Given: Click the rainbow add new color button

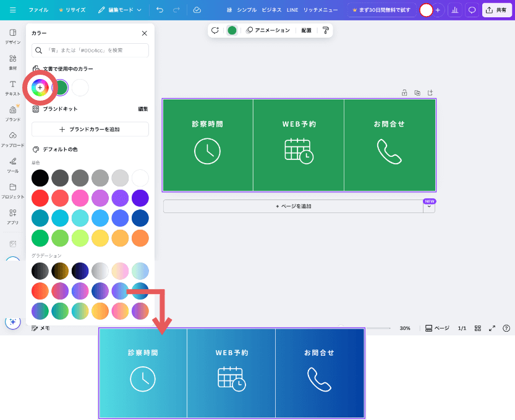Looking at the screenshot, I should point(40,88).
